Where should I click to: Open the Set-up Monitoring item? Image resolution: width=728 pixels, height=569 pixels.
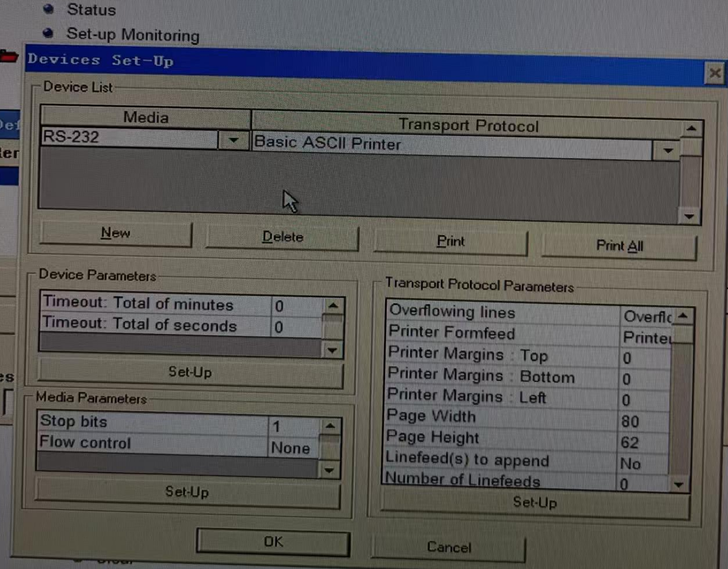coord(133,35)
